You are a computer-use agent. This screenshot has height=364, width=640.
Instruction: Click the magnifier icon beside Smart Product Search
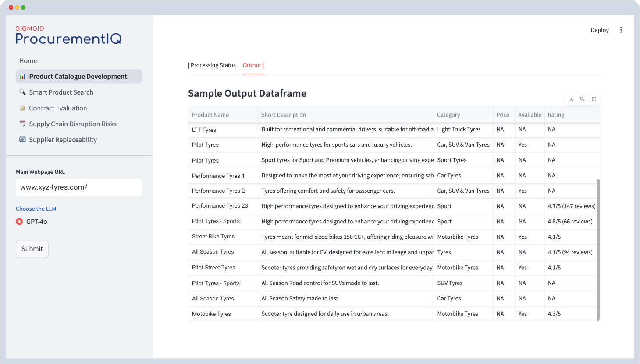(22, 92)
